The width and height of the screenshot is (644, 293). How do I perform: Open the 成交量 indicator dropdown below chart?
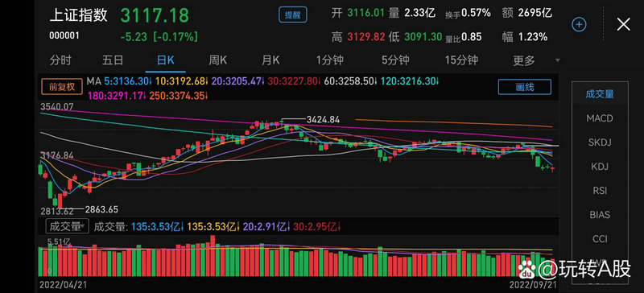[67, 225]
